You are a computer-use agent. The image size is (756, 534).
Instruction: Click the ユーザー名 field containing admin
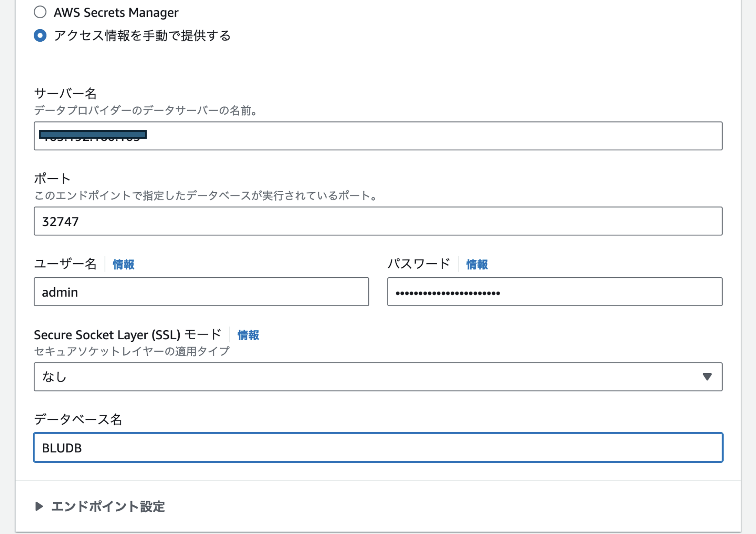point(201,292)
